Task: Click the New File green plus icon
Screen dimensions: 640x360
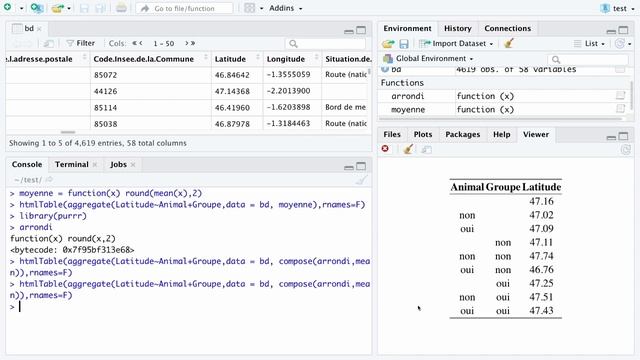Action: [x=7, y=7]
